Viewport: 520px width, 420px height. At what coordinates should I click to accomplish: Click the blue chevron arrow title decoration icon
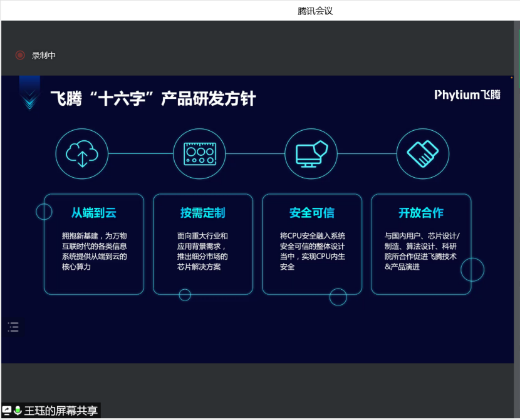pos(29,93)
